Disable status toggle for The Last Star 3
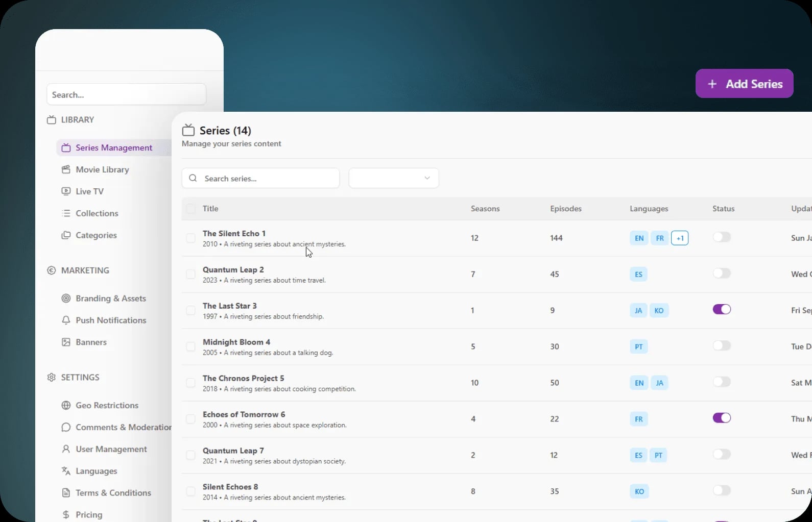 722,310
